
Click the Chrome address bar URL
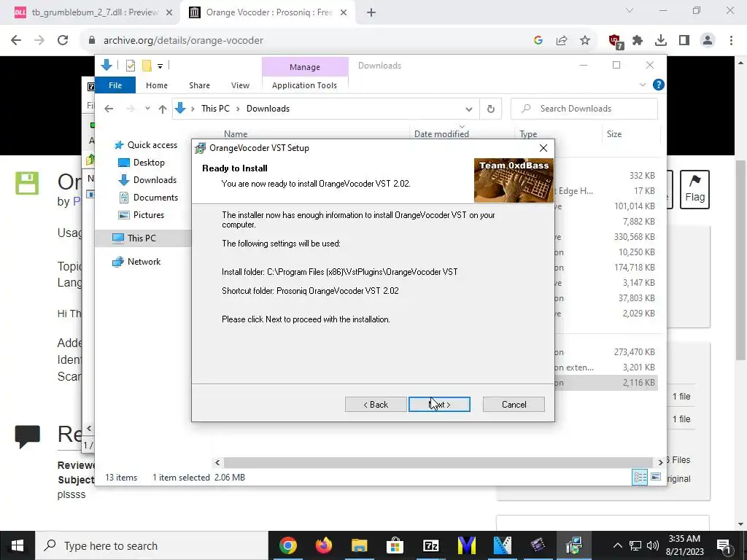tap(183, 41)
